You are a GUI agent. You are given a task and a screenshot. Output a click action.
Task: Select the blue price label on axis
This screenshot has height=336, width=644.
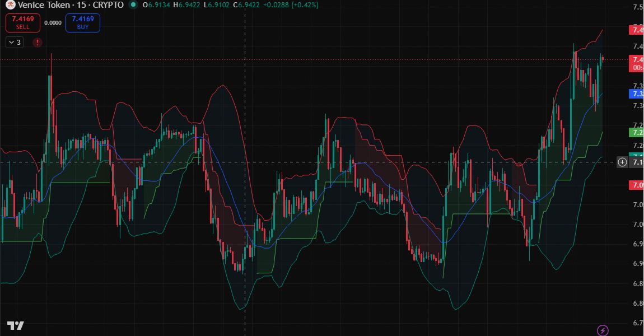click(x=637, y=94)
